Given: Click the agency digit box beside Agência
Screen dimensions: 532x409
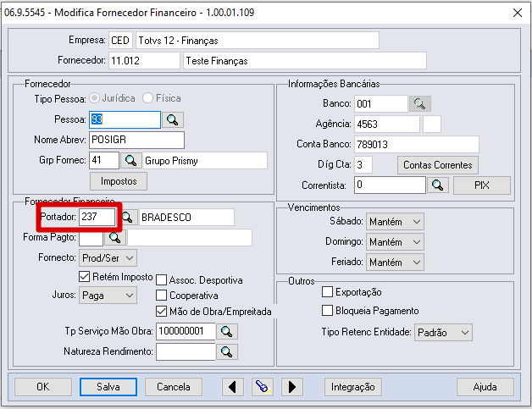Looking at the screenshot, I should point(432,124).
